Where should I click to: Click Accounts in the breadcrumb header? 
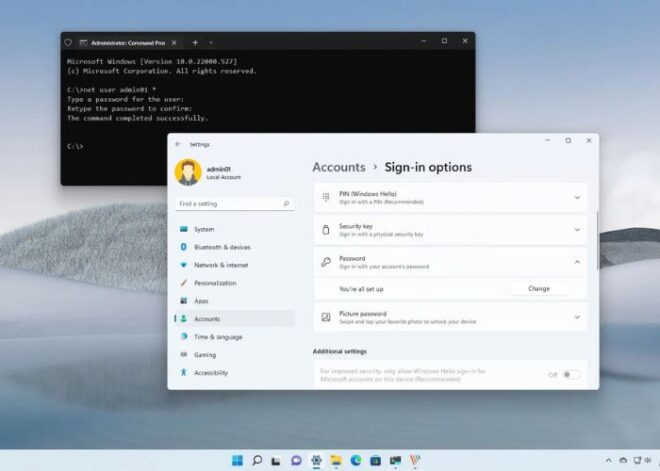tap(339, 167)
